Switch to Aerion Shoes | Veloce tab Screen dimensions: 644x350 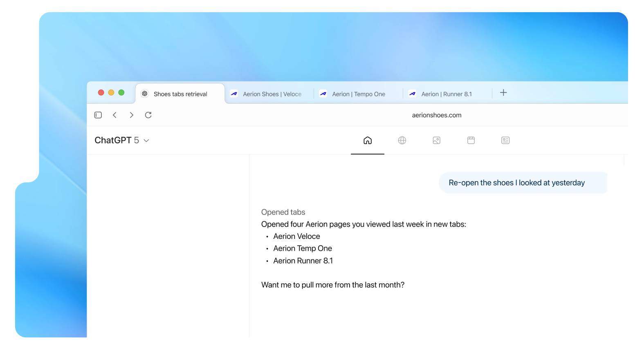pos(272,94)
